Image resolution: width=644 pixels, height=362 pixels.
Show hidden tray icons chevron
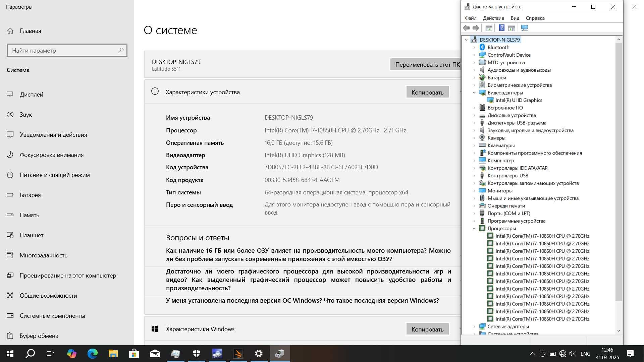[x=532, y=354]
